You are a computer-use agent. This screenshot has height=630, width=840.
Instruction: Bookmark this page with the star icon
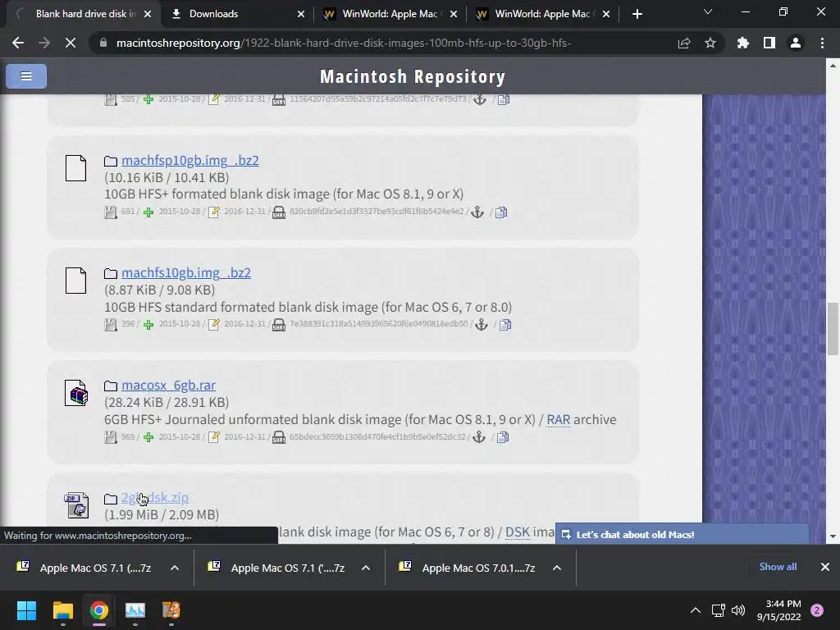pyautogui.click(x=710, y=43)
